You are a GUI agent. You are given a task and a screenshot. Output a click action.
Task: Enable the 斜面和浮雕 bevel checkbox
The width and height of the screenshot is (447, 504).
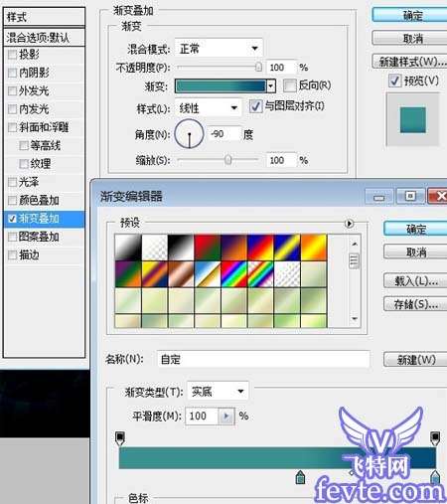click(12, 127)
